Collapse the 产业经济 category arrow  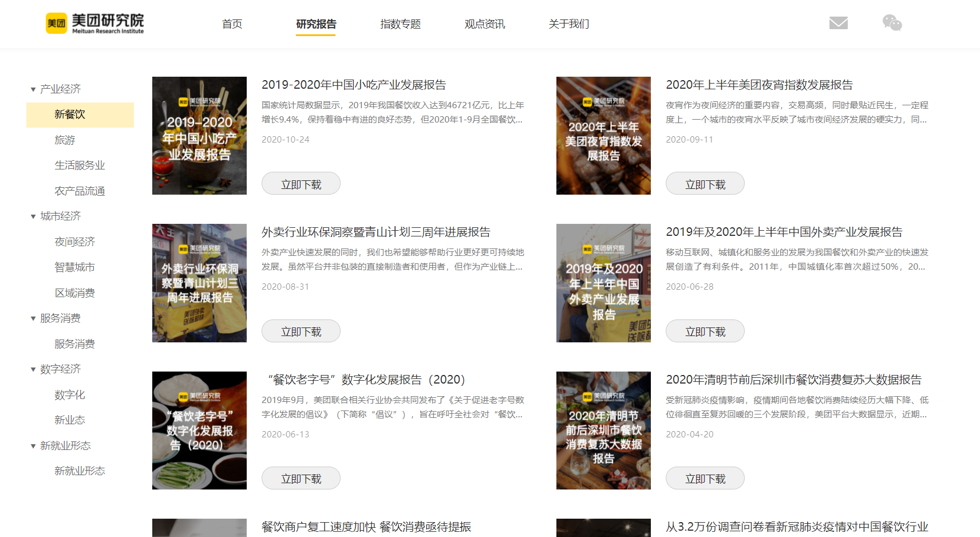[x=33, y=89]
